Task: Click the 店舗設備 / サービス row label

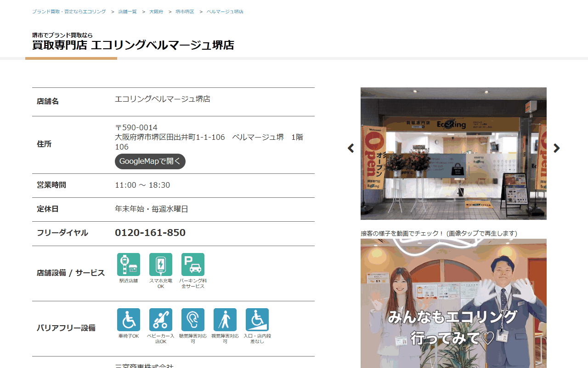Action: 71,273
